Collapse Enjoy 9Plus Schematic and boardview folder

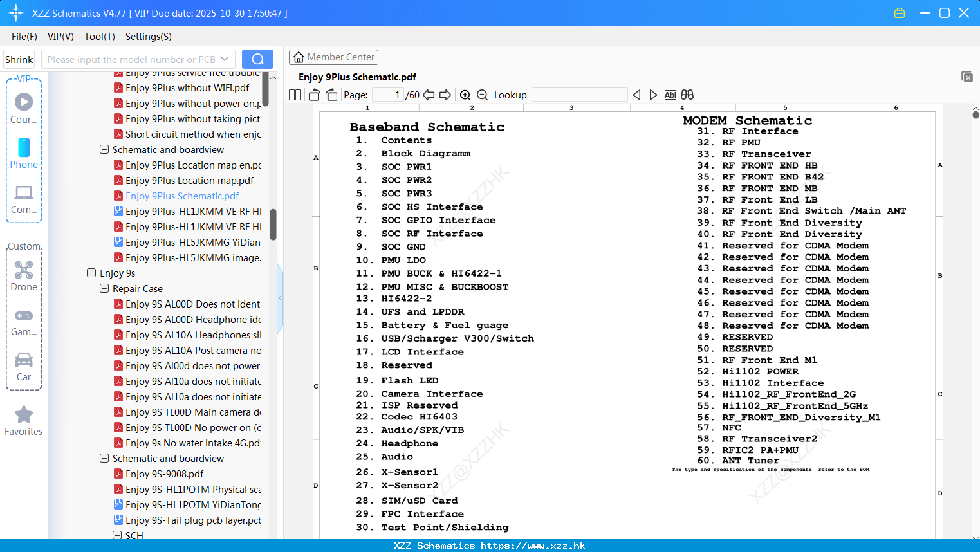click(104, 149)
